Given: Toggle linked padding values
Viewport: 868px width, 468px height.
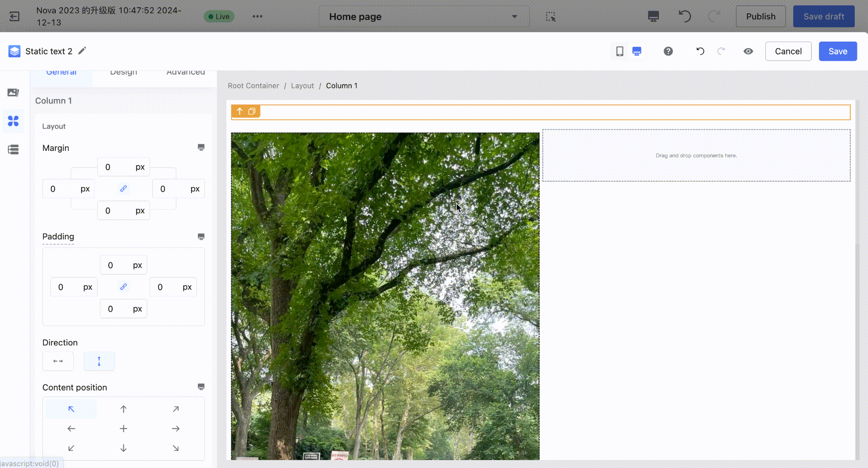Looking at the screenshot, I should [123, 287].
